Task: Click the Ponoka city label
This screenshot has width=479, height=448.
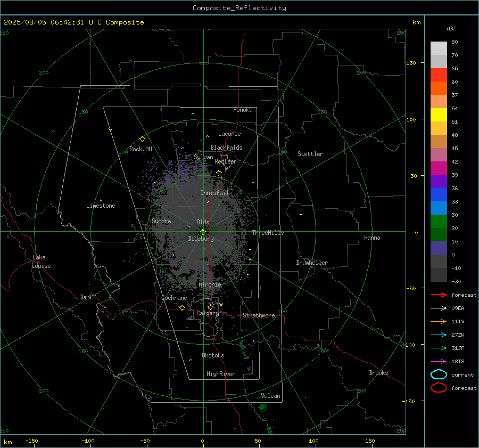Action: tap(243, 110)
